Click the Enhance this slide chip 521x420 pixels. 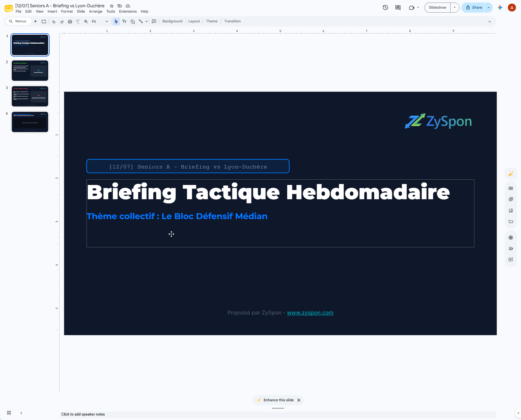pos(275,400)
